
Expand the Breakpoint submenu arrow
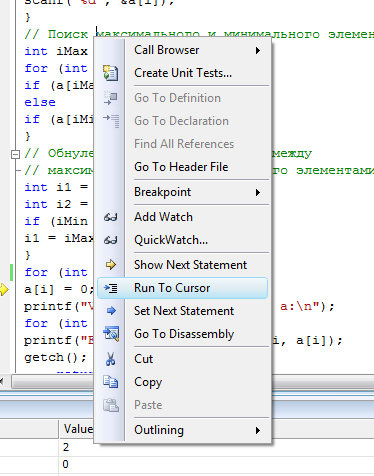(258, 192)
